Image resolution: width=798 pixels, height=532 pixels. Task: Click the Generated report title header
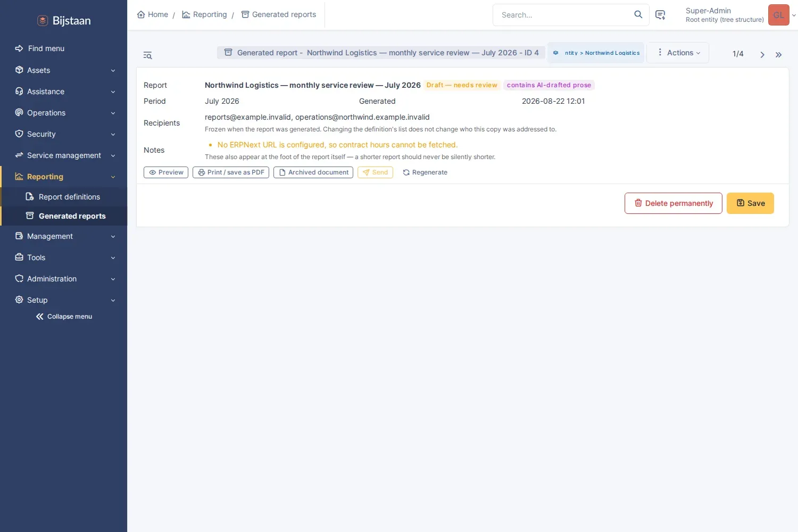pyautogui.click(x=381, y=53)
